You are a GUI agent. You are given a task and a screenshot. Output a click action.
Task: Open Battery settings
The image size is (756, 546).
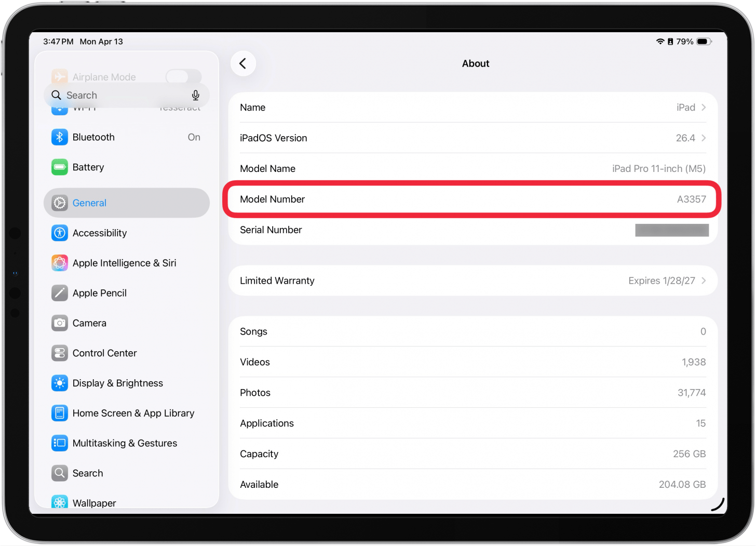(x=127, y=167)
